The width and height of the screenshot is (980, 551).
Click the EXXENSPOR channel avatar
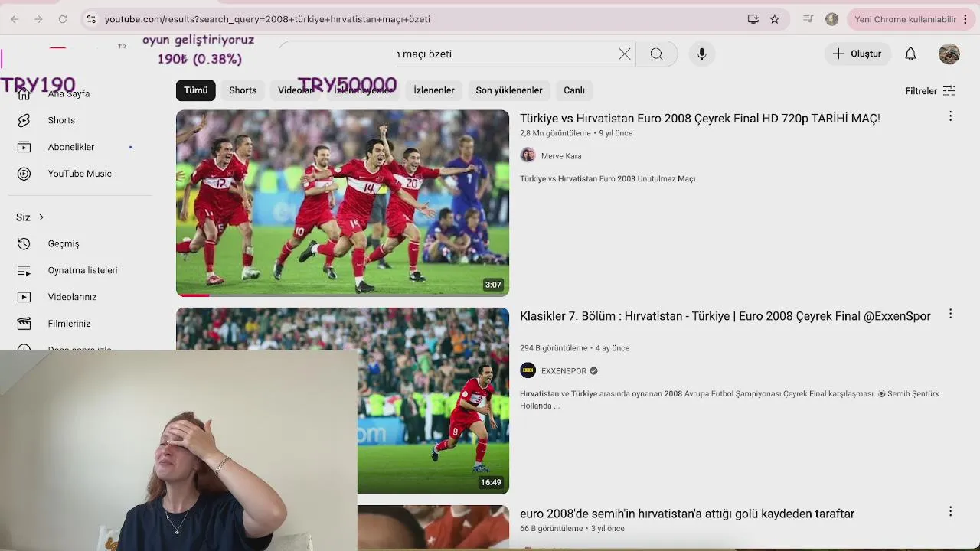(x=528, y=370)
